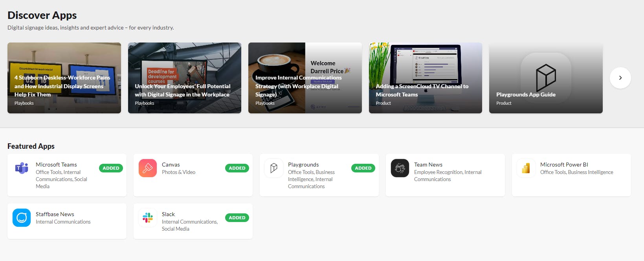Click 'Internal Communications' under Staffbase News
The width and height of the screenshot is (644, 261).
click(63, 222)
